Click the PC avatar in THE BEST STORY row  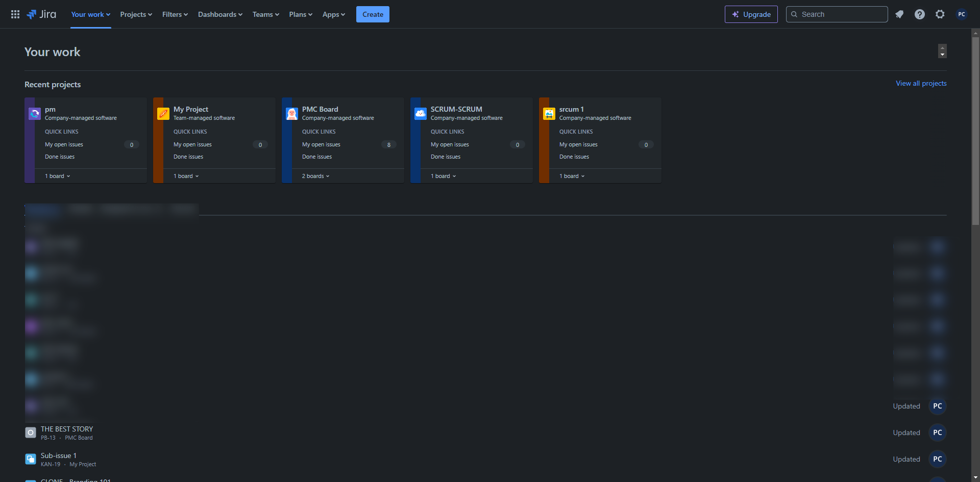(938, 433)
